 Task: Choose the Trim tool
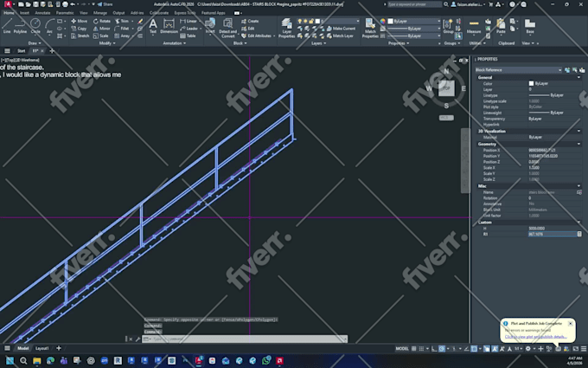[122, 21]
